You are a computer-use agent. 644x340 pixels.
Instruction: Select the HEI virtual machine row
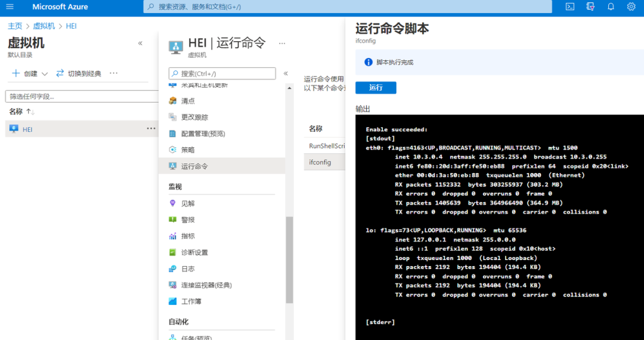pos(82,129)
